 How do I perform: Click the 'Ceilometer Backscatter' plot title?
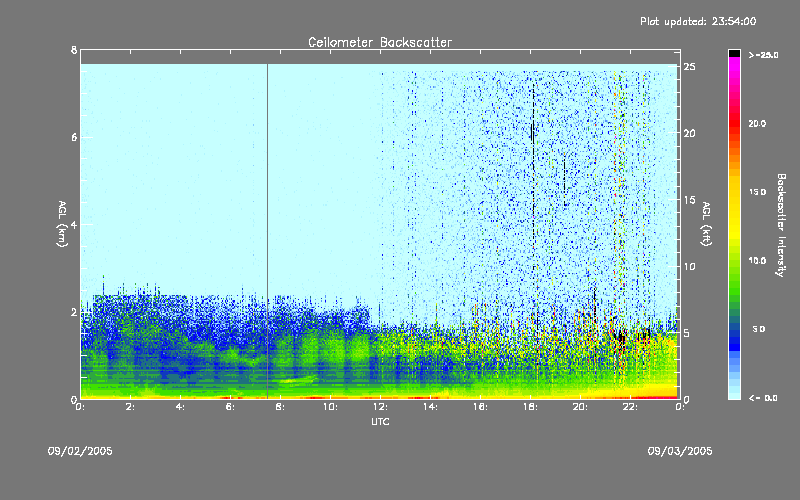tap(380, 42)
